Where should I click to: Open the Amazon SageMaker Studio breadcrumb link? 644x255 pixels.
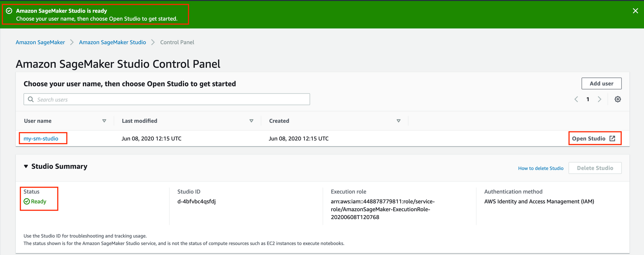click(112, 42)
